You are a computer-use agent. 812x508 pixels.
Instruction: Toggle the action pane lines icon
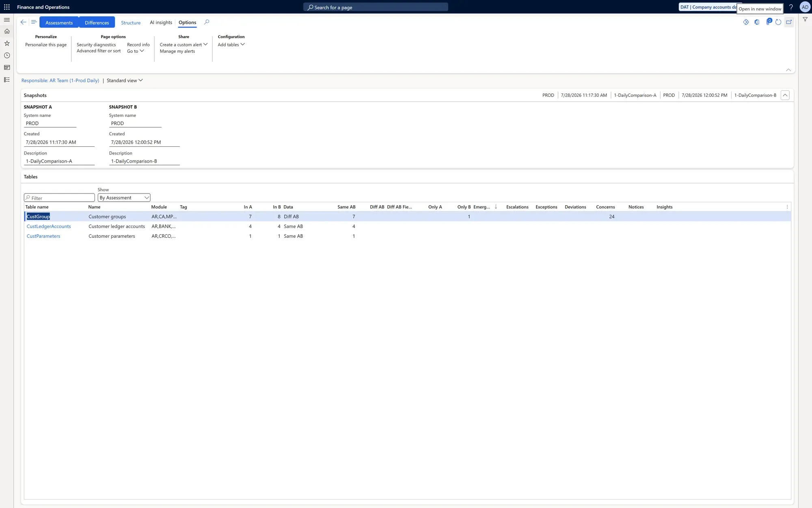point(34,22)
